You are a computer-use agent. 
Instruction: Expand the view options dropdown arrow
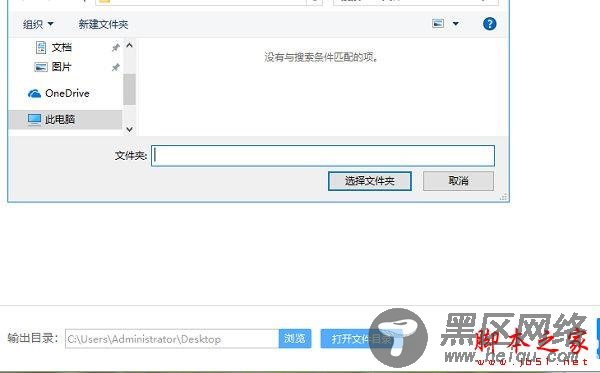(x=455, y=24)
